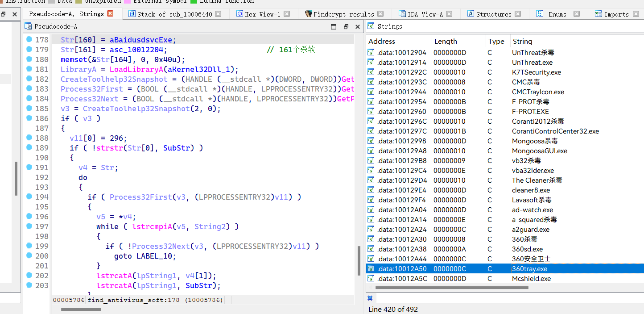
Task: Click the Pseudocode-A panel title icon
Action: (28, 26)
